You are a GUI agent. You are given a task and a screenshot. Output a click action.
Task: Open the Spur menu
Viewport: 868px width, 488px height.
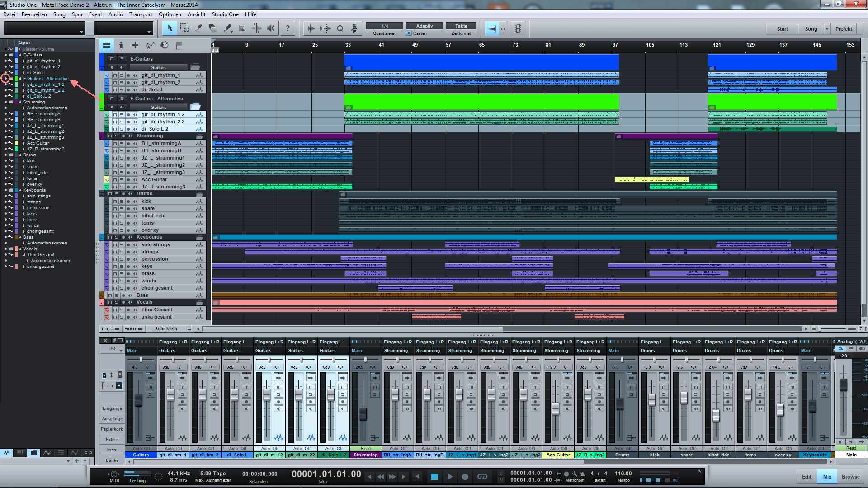[x=77, y=14]
